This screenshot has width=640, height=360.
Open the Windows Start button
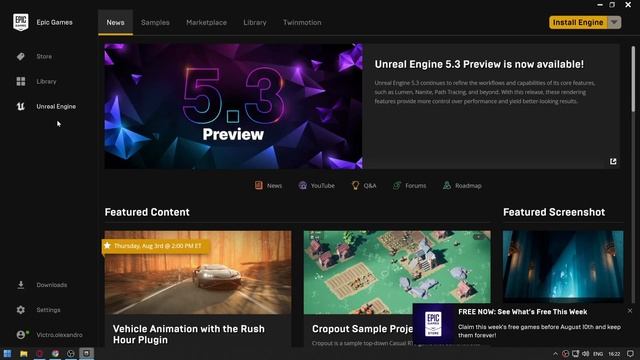pyautogui.click(x=7, y=353)
